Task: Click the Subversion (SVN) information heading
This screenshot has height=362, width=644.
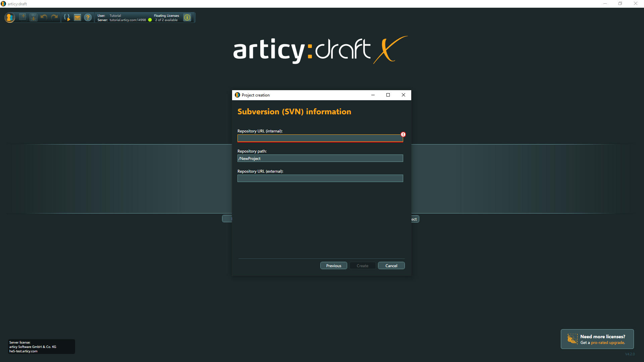Action: click(294, 112)
